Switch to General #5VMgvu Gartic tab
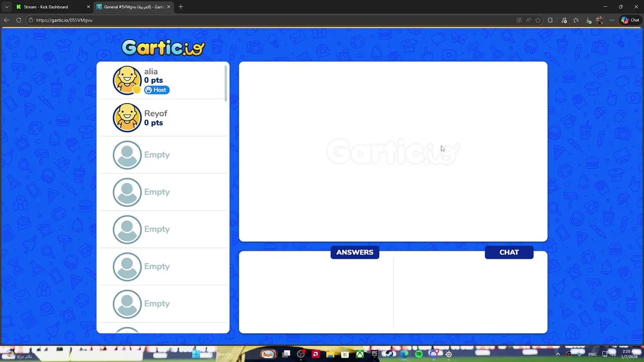The width and height of the screenshot is (644, 362). [x=133, y=7]
